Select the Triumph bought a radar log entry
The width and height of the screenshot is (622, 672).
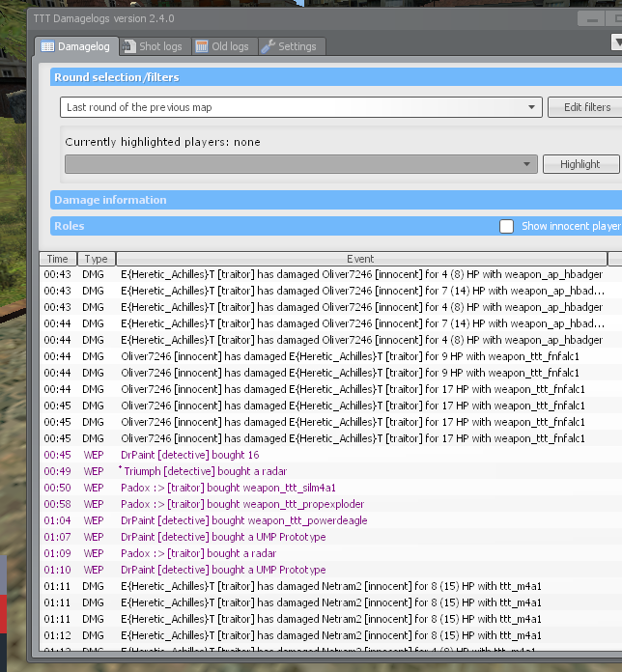[290, 471]
